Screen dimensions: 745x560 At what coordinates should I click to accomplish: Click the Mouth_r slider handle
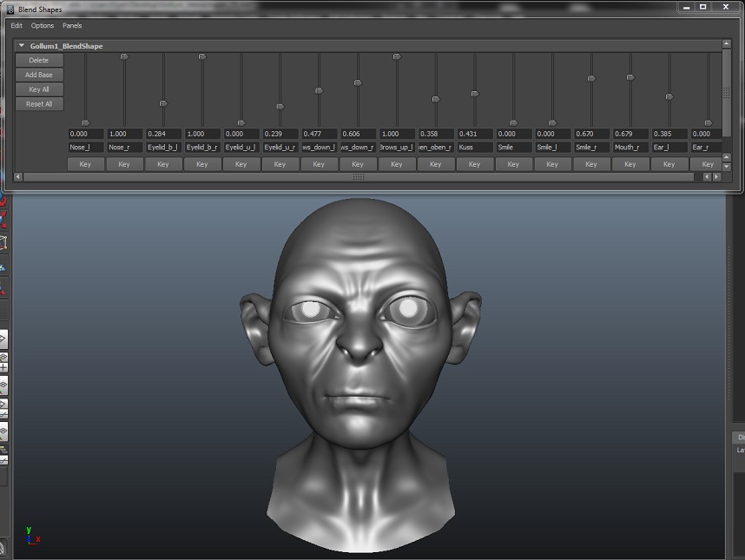coord(631,77)
